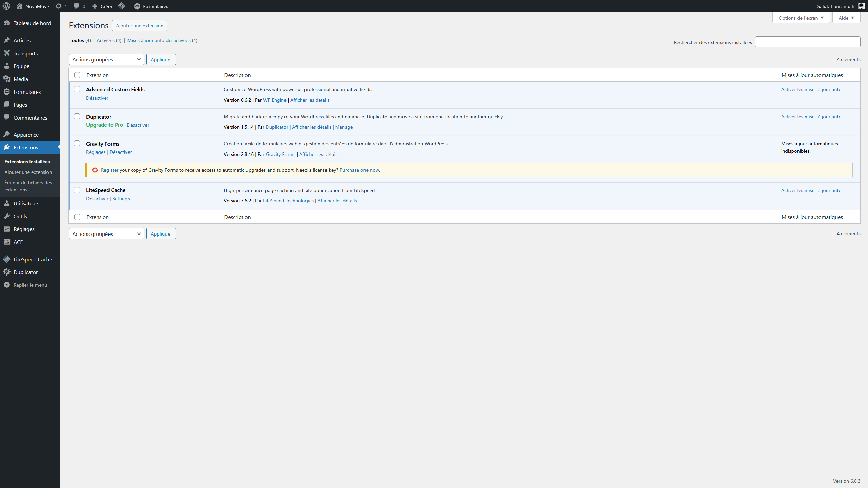
Task: Click the WordPress logo icon
Action: point(6,6)
